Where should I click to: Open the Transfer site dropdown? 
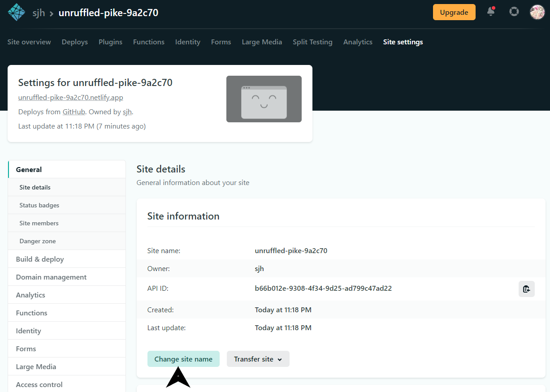click(258, 359)
